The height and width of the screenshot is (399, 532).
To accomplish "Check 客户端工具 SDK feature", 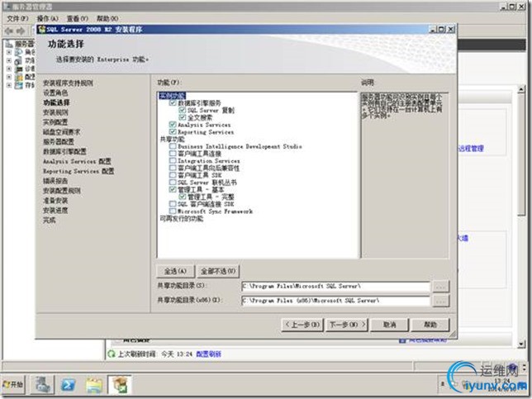I will point(173,175).
